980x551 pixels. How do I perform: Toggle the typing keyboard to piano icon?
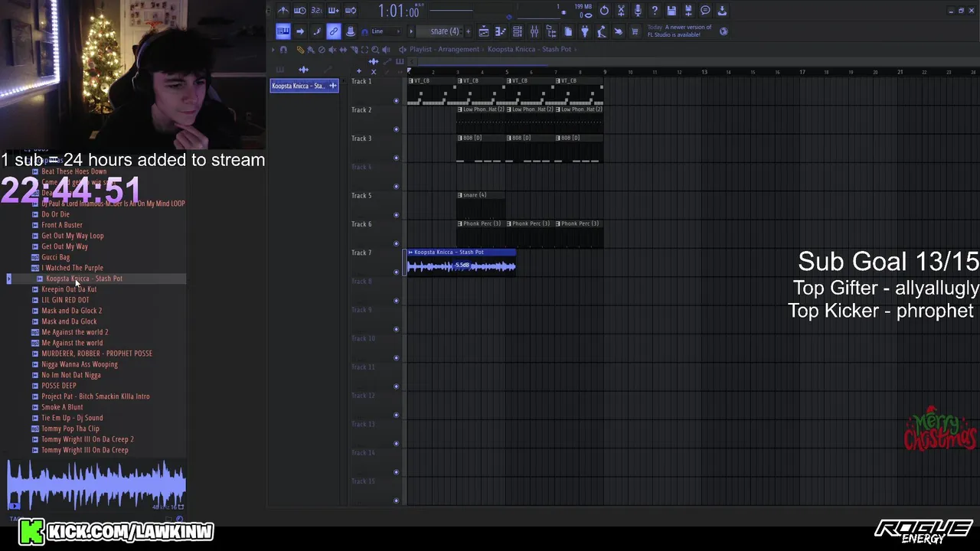coord(283,31)
